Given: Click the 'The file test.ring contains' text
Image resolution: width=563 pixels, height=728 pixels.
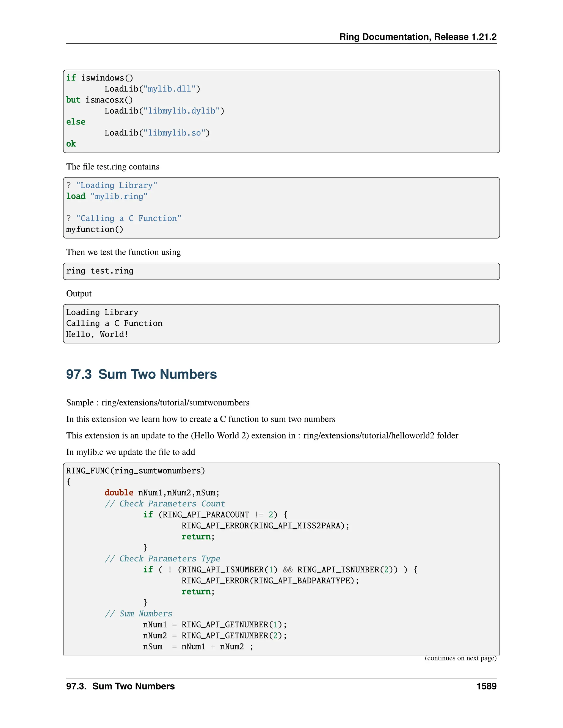Looking at the screenshot, I should pos(113,167).
